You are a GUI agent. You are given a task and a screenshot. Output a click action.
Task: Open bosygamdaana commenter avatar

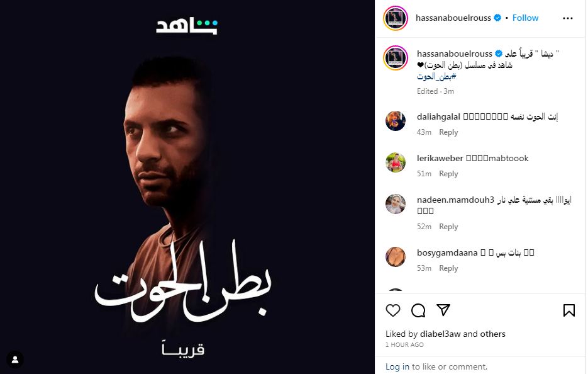click(396, 257)
